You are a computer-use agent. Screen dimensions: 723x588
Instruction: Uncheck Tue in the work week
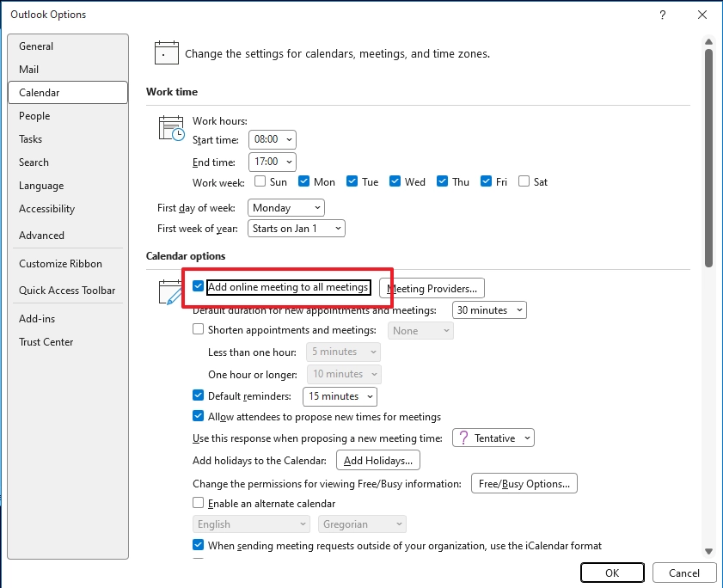coord(352,181)
